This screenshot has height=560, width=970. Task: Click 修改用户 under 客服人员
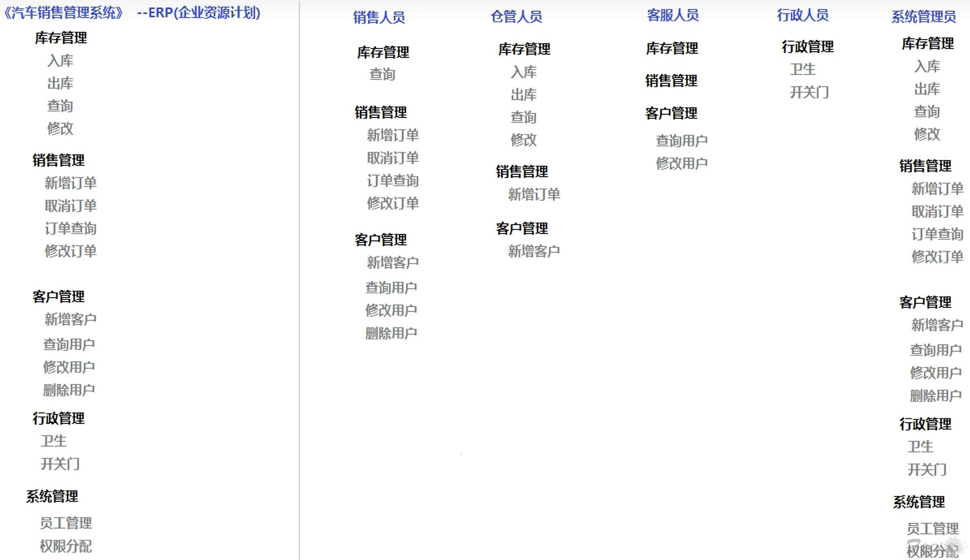coord(682,164)
